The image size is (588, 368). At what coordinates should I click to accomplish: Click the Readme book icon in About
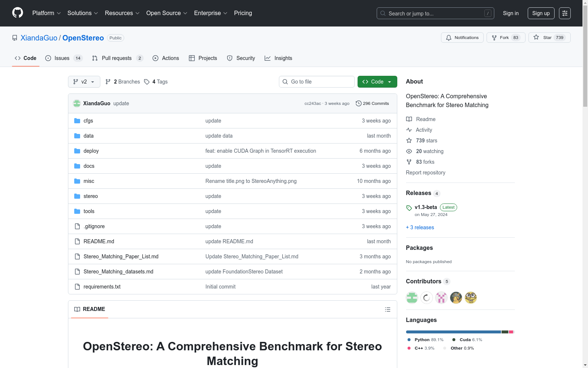coord(409,119)
